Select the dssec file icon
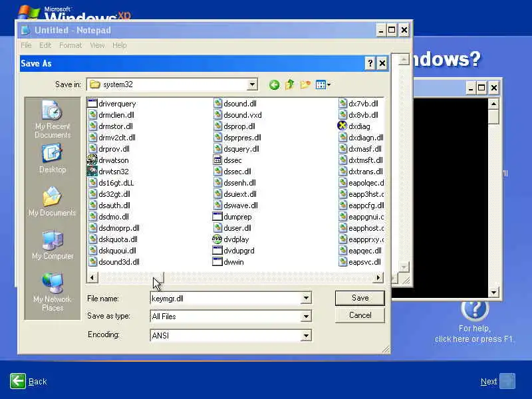 tap(217, 160)
